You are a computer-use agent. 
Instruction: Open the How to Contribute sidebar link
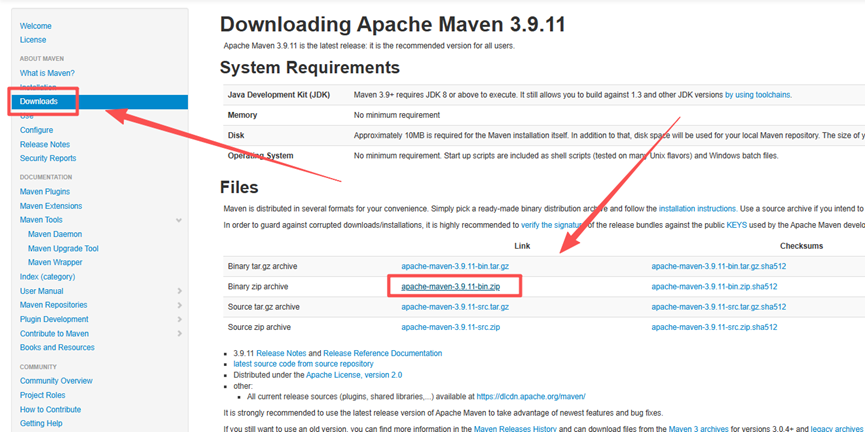tap(50, 410)
